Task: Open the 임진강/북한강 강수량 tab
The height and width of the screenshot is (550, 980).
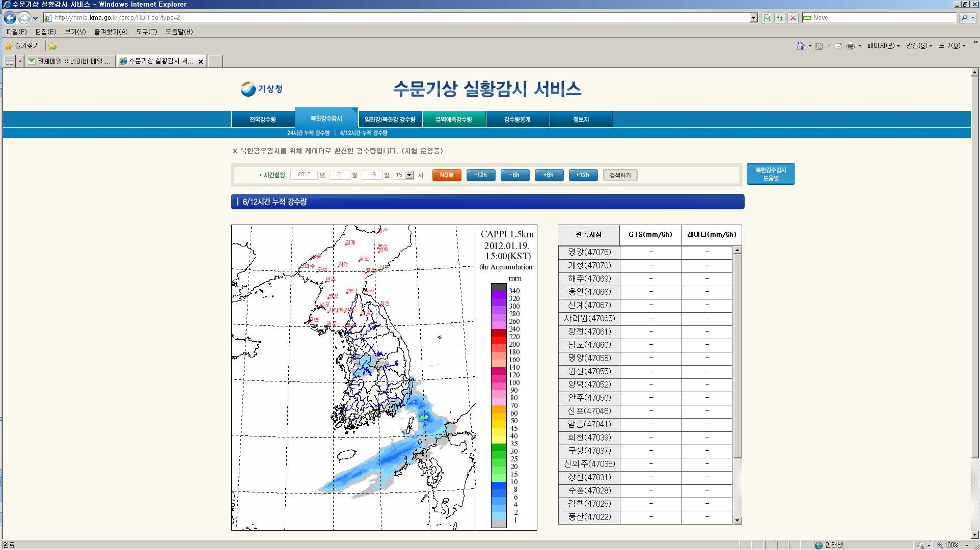Action: [390, 120]
